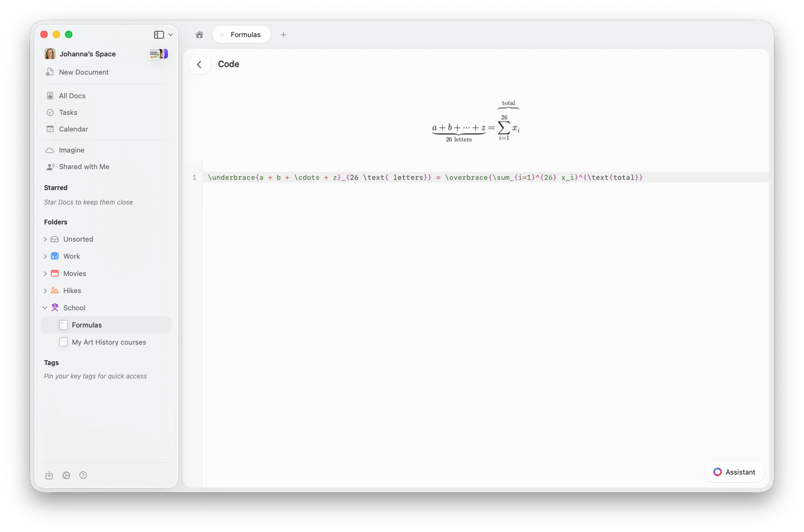Click the New Document icon

[50, 72]
